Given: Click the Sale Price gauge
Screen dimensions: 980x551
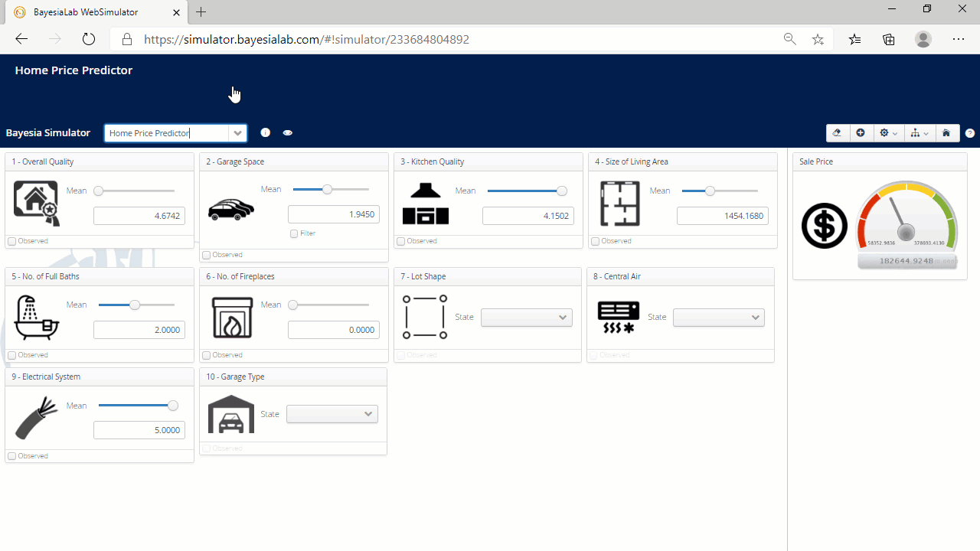Looking at the screenshot, I should (x=907, y=225).
